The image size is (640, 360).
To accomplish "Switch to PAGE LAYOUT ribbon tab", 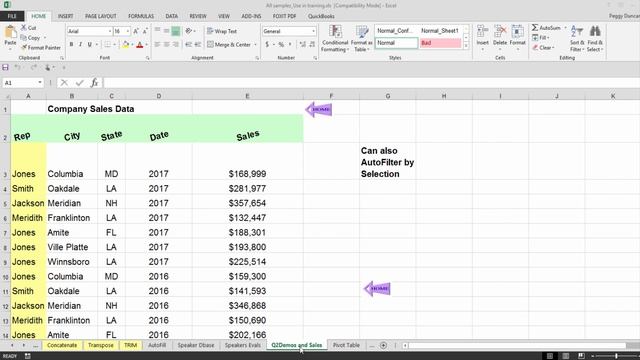I will [x=100, y=16].
